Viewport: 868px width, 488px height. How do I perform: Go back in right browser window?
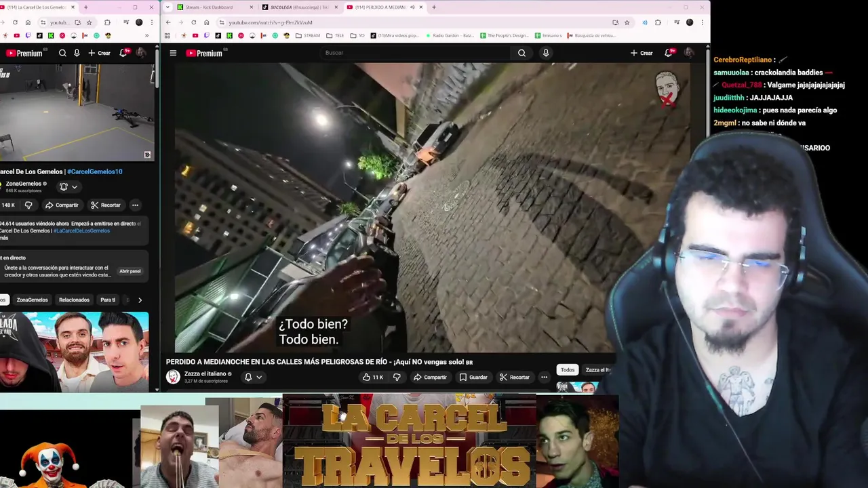168,22
